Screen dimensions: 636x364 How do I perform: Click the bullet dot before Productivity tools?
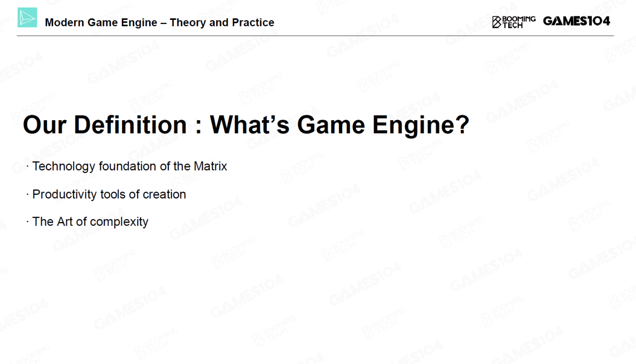28,195
